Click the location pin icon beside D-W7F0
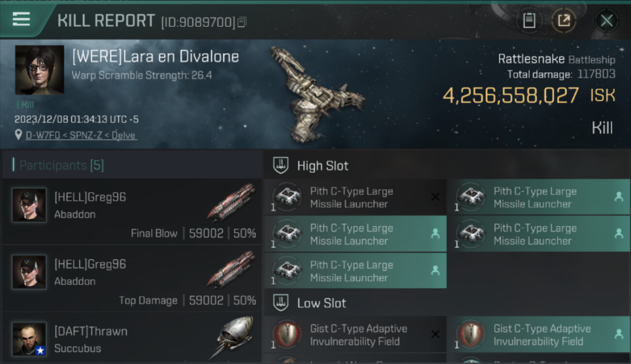 pyautogui.click(x=18, y=135)
